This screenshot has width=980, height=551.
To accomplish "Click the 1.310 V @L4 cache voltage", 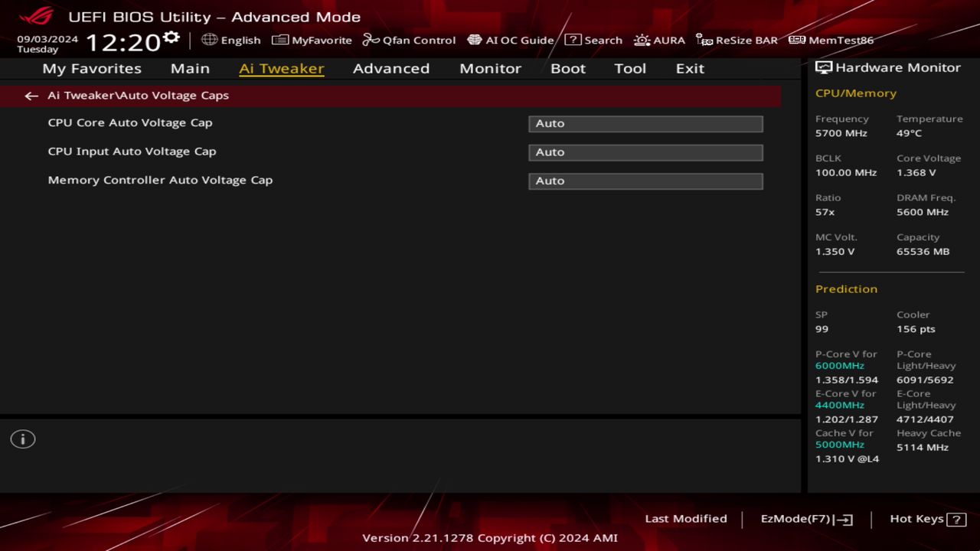I will [x=847, y=459].
